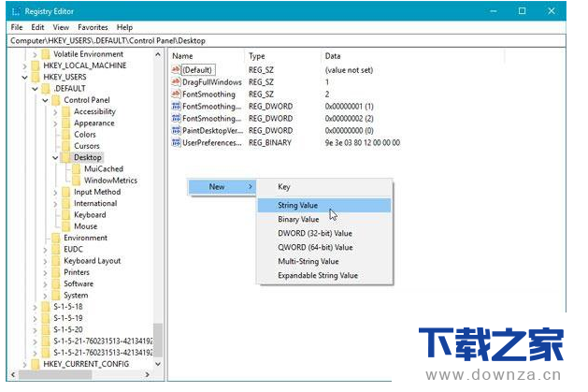The height and width of the screenshot is (392, 588).
Task: Click the Volatile Environment folder icon
Action: [46, 54]
